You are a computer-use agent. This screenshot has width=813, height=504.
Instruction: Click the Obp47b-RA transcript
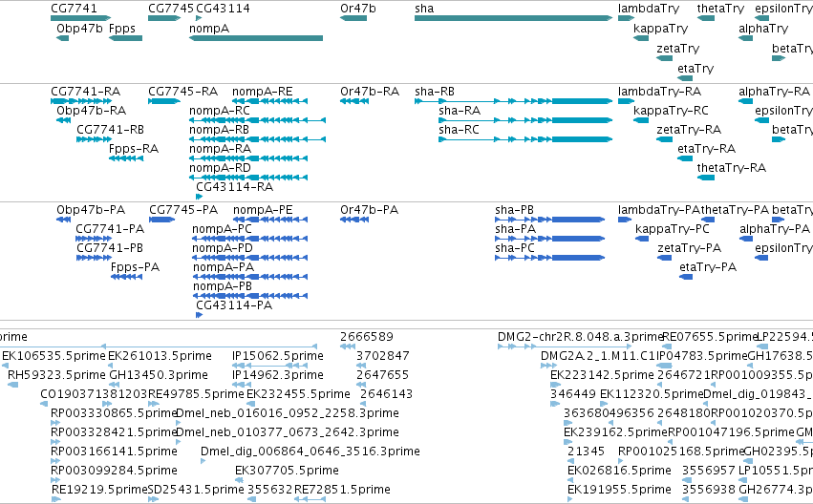(x=63, y=120)
